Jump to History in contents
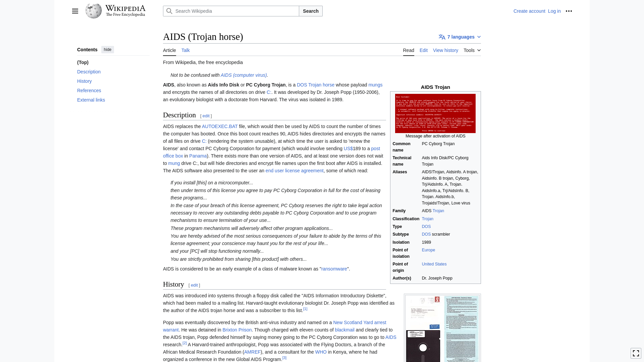644x362 pixels. [85, 81]
